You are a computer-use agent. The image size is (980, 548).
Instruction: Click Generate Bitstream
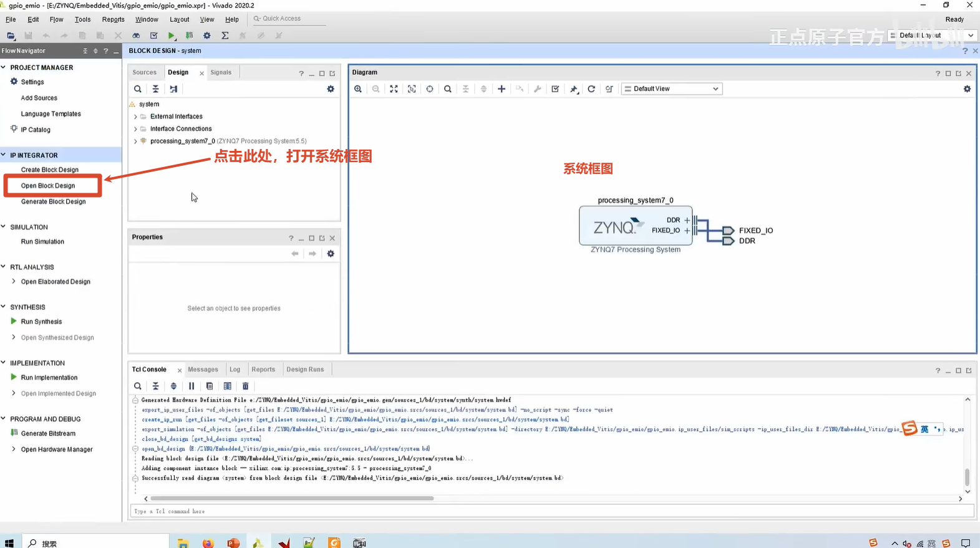[x=48, y=434]
